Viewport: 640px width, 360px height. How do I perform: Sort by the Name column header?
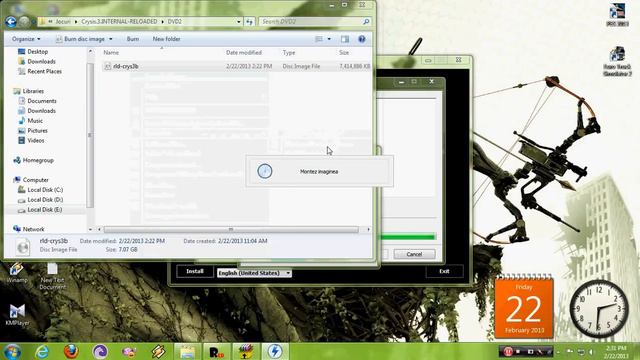coord(111,53)
